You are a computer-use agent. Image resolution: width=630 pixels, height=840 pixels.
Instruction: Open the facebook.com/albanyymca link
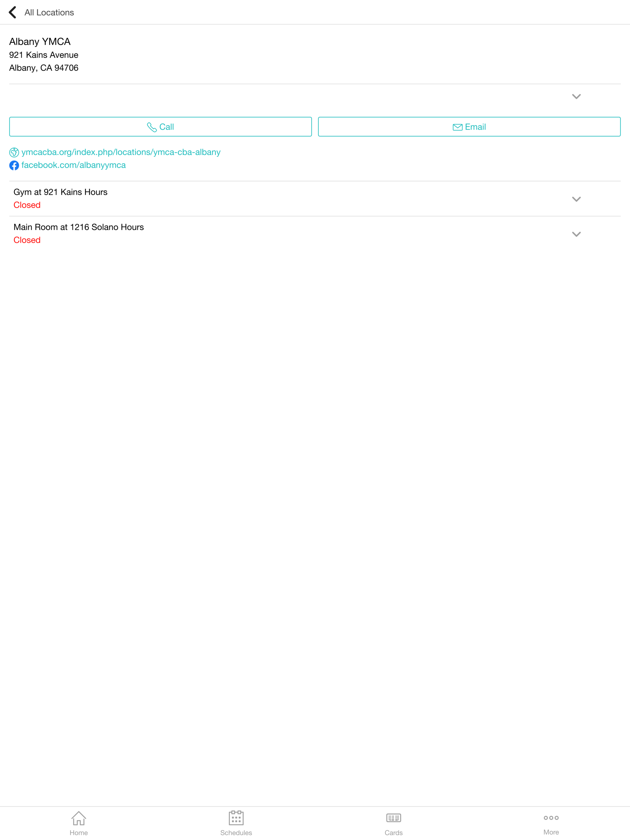(x=73, y=165)
